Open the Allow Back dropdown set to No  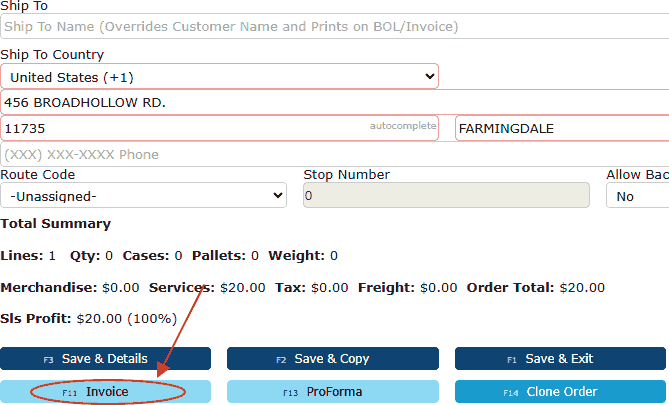(637, 196)
